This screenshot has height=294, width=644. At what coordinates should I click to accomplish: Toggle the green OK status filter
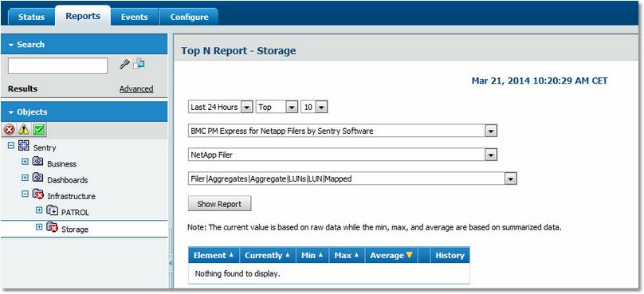[x=39, y=130]
